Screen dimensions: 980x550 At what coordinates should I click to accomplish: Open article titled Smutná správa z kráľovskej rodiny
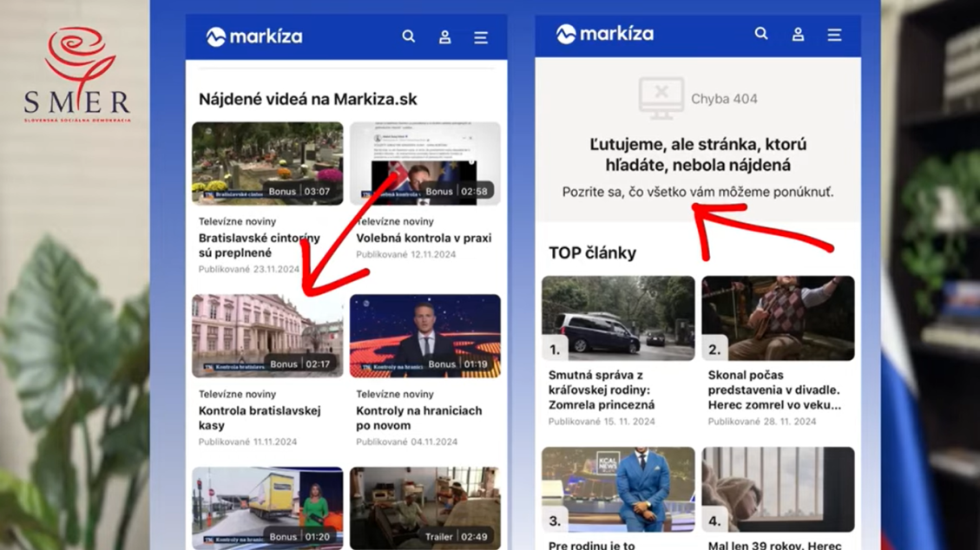(x=602, y=390)
